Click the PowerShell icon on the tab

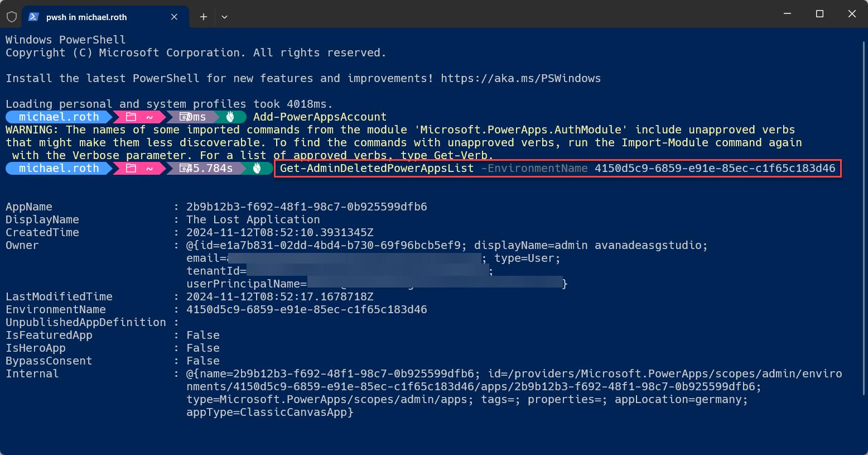[x=34, y=17]
